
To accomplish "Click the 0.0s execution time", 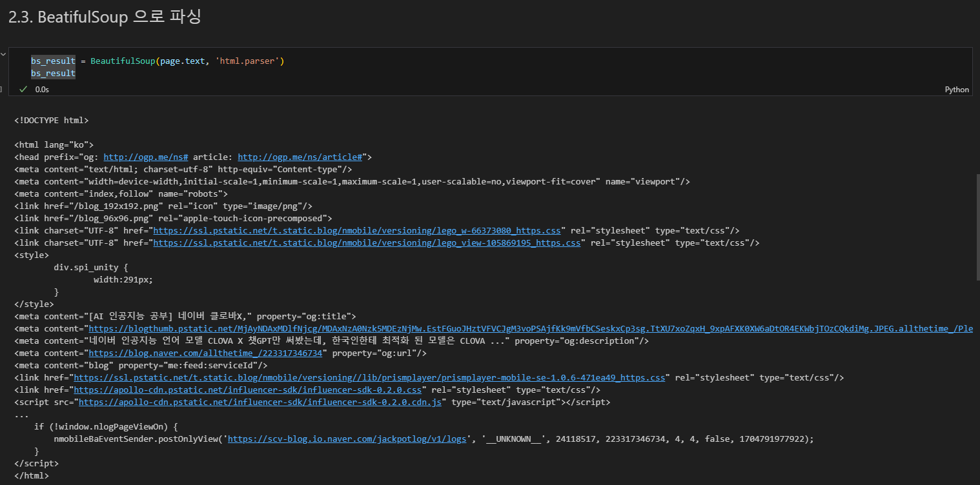I will click(x=42, y=90).
